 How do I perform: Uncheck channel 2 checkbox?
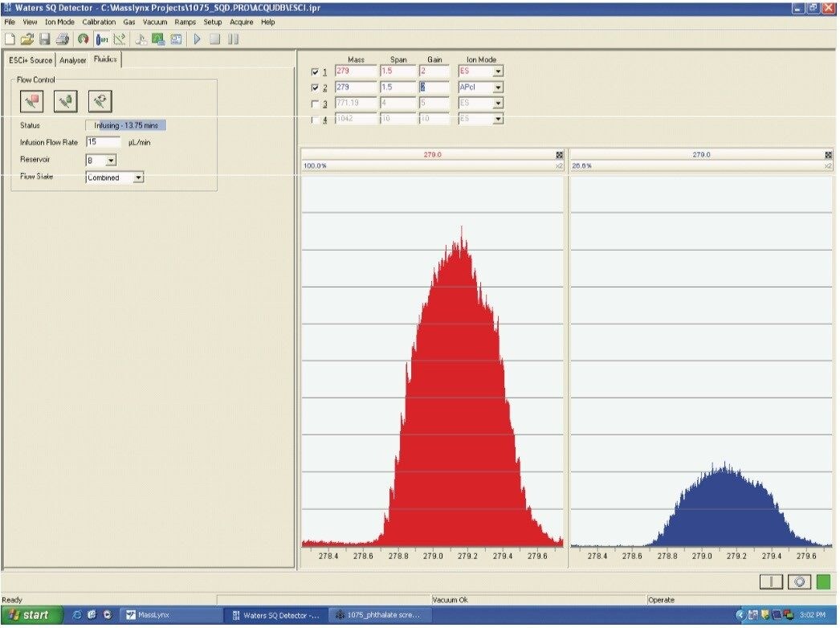pos(315,88)
